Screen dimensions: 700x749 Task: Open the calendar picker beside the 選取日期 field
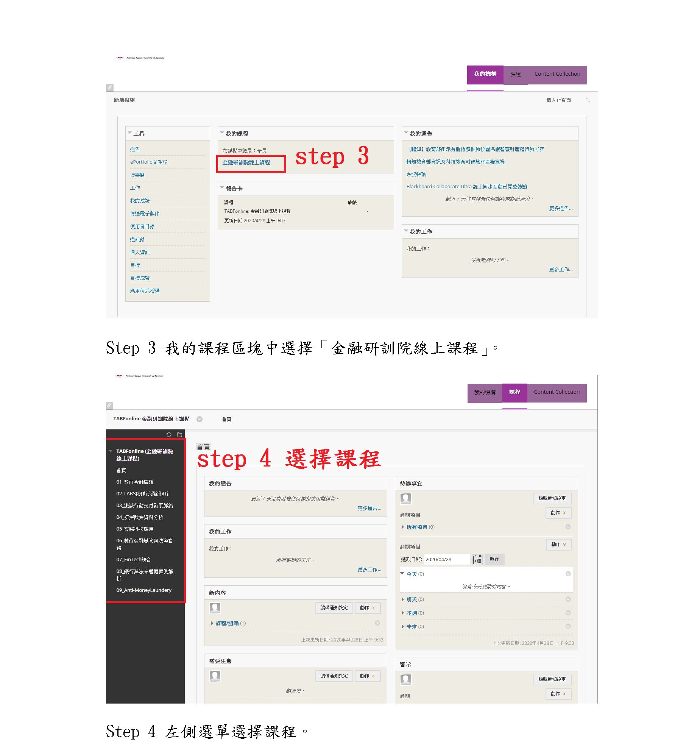[x=477, y=559]
